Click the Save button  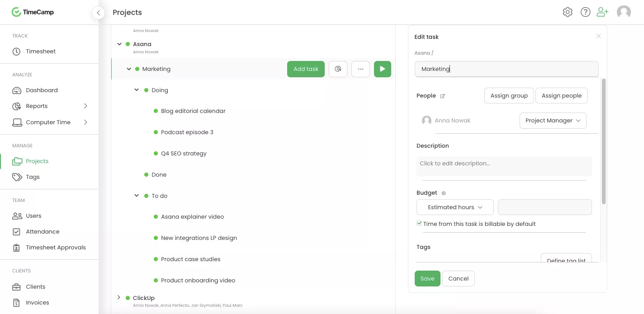pyautogui.click(x=427, y=279)
